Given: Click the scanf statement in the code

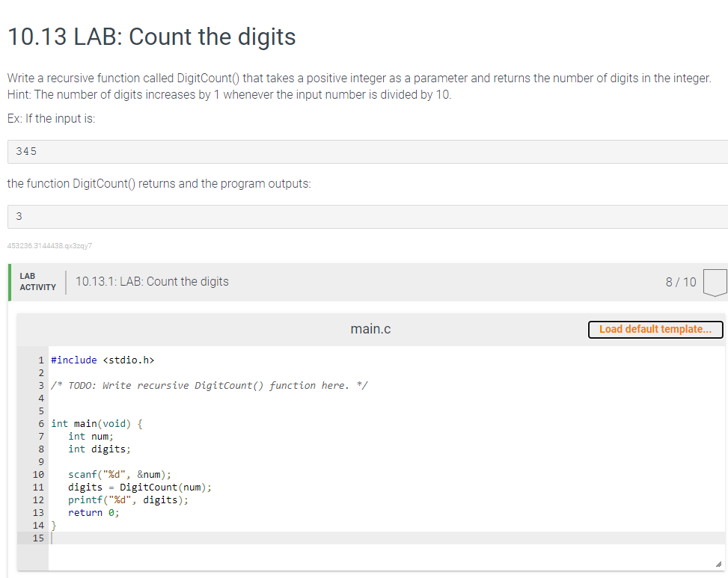Looking at the screenshot, I should coord(120,475).
